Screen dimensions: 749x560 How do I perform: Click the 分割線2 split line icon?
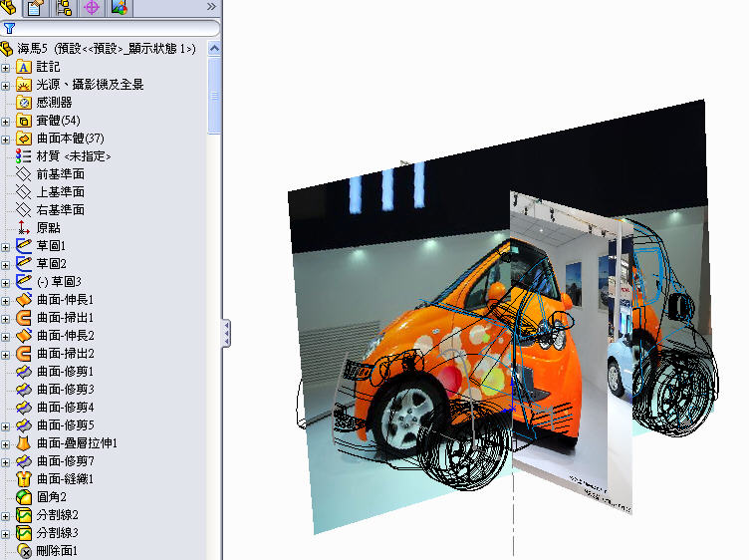(x=24, y=514)
